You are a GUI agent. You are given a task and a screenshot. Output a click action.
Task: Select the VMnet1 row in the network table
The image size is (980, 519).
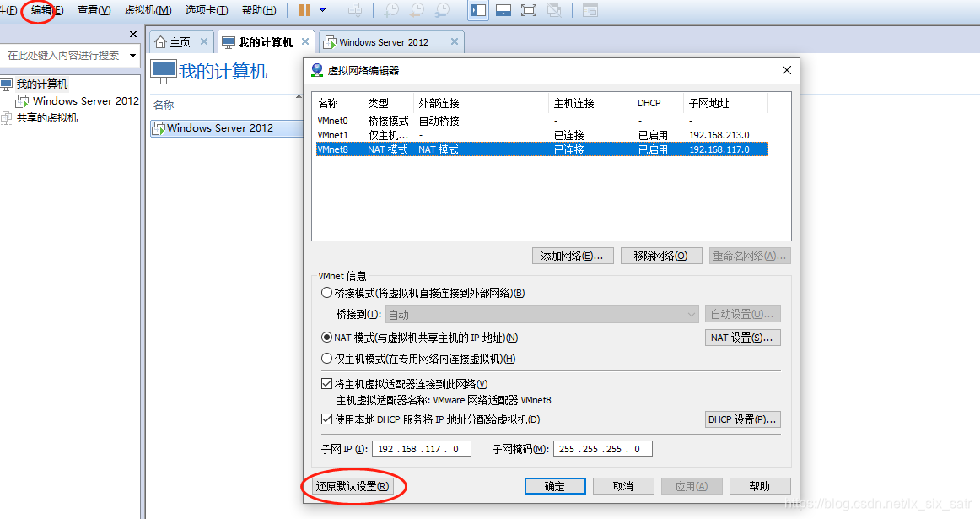(542, 135)
